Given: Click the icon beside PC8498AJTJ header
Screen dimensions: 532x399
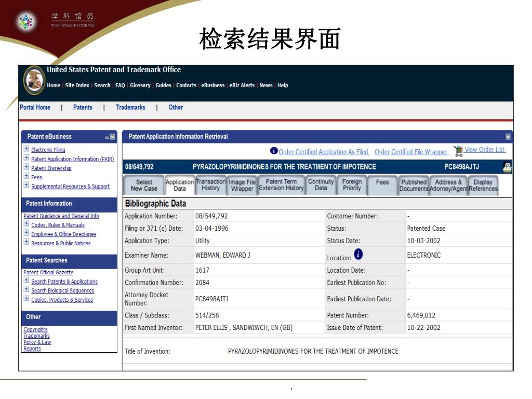Looking at the screenshot, I should click(507, 167).
